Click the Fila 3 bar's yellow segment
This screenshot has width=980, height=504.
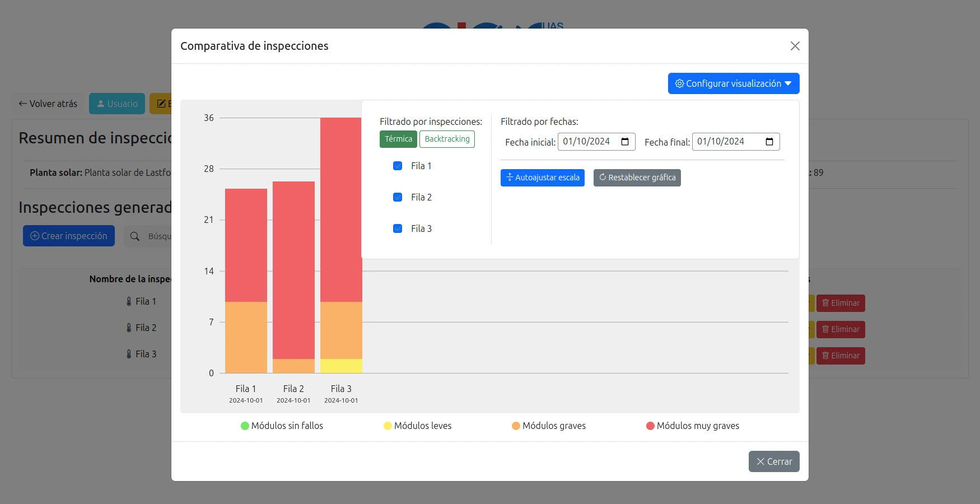341,366
